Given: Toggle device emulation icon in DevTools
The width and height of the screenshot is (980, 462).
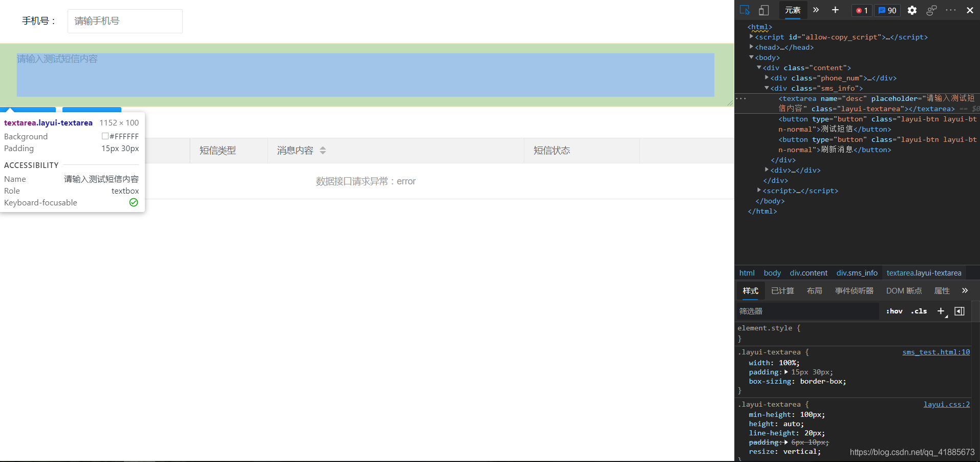Looking at the screenshot, I should point(764,10).
